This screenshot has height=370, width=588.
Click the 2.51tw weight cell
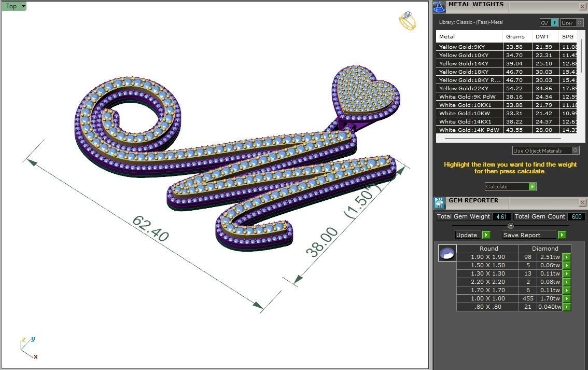pos(550,257)
